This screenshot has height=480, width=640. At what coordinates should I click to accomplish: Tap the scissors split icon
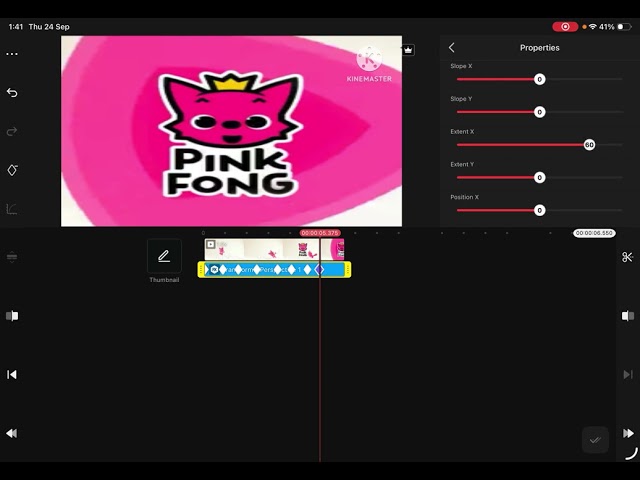pyautogui.click(x=627, y=257)
